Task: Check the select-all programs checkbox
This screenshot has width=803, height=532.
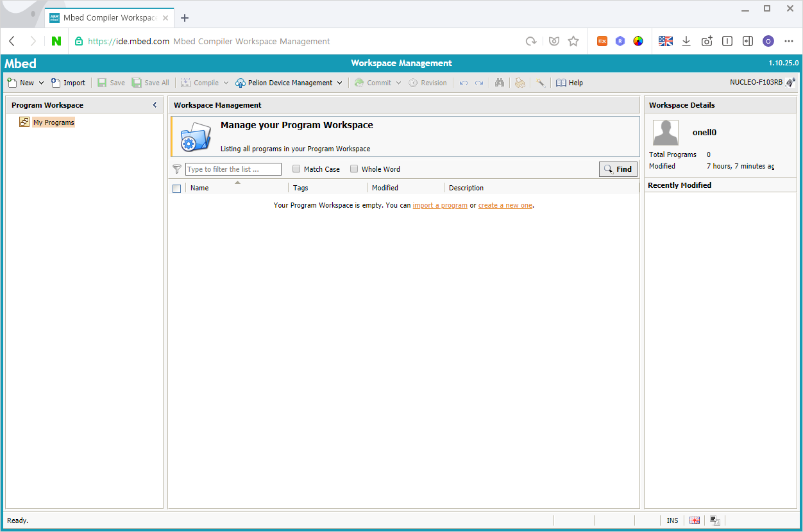Action: pyautogui.click(x=177, y=188)
